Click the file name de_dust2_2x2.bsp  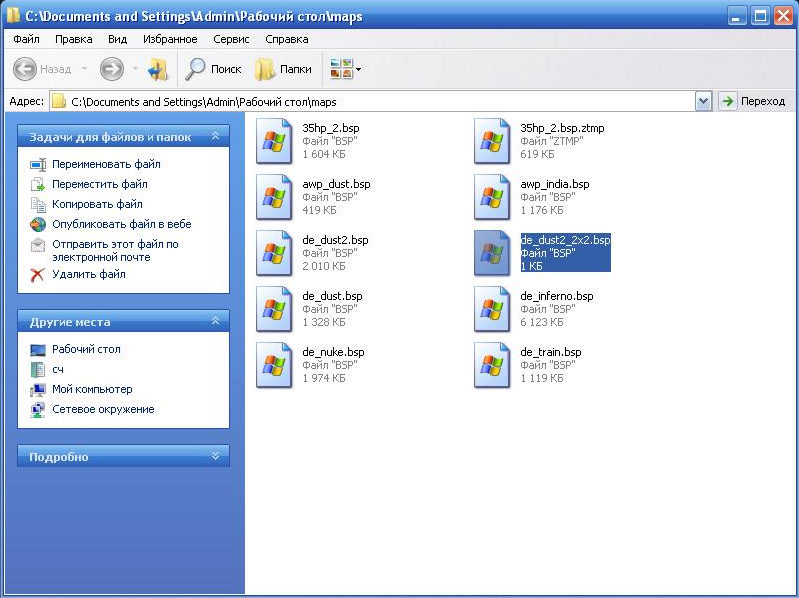tap(566, 240)
